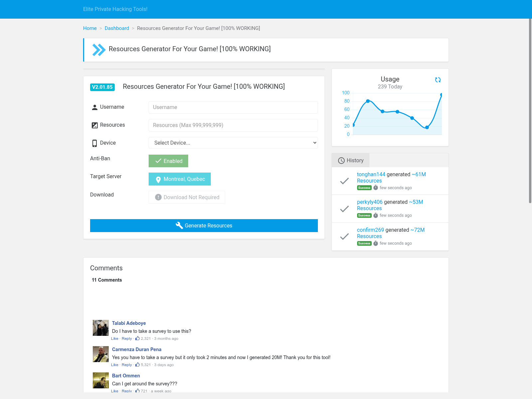Click the checkmark icon next to confirm269 entry
Screen dimensions: 532x399
[x=344, y=236]
